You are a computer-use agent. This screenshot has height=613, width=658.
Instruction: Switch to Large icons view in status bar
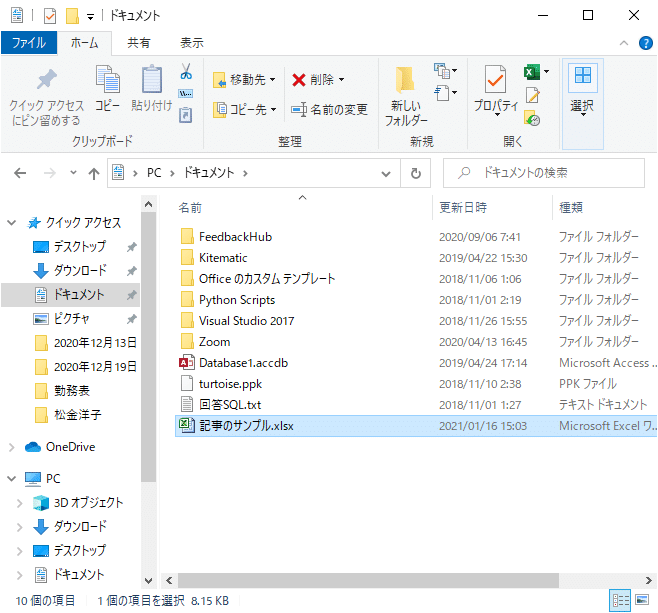(642, 600)
